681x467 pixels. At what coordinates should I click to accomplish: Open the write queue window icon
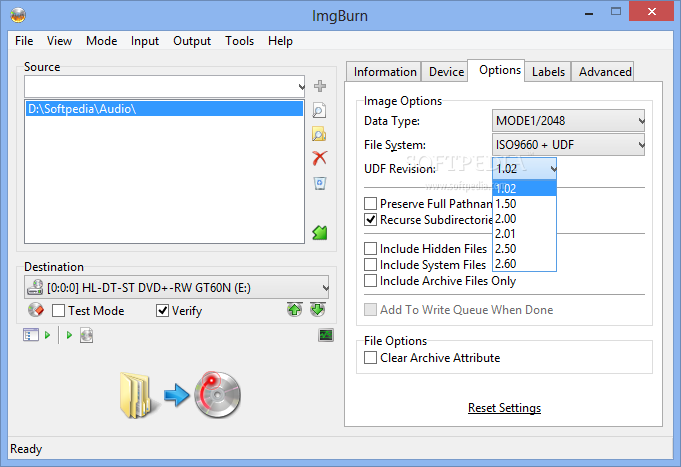point(31,335)
